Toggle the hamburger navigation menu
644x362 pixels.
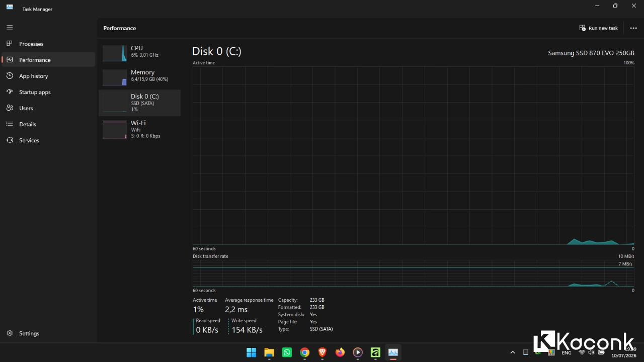coord(10,27)
